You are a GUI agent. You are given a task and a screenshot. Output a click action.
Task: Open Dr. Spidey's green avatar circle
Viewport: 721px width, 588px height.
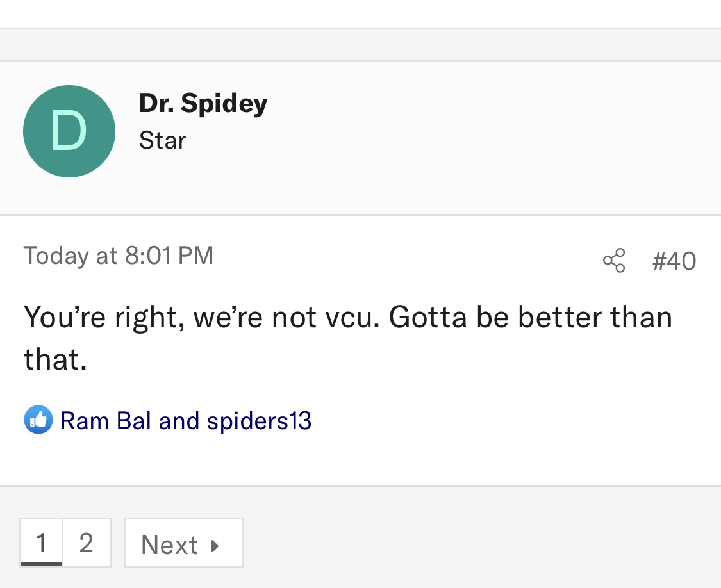pyautogui.click(x=69, y=131)
